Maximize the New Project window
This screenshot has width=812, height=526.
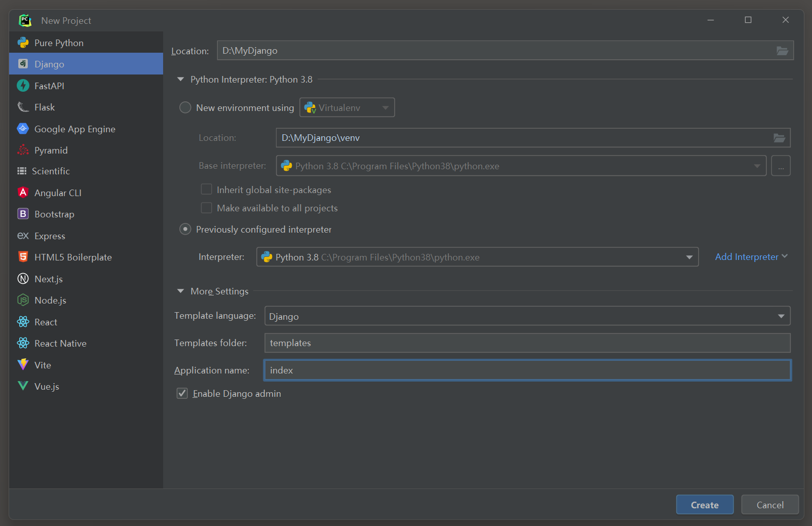748,20
